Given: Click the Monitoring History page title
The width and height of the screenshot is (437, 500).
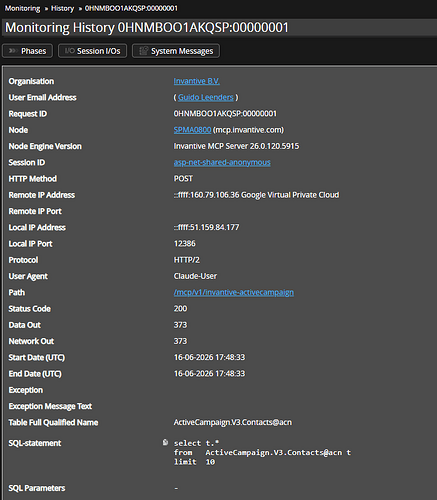Looking at the screenshot, I should pos(147,28).
